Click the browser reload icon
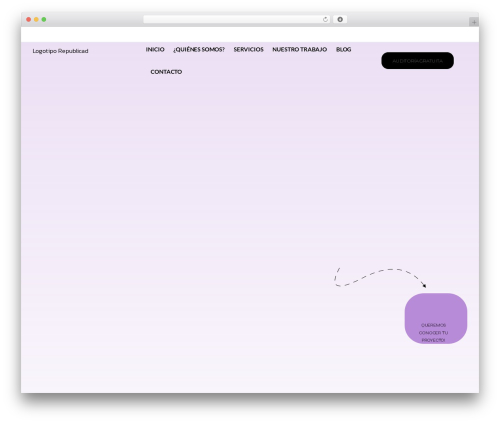500x423 pixels. (325, 20)
